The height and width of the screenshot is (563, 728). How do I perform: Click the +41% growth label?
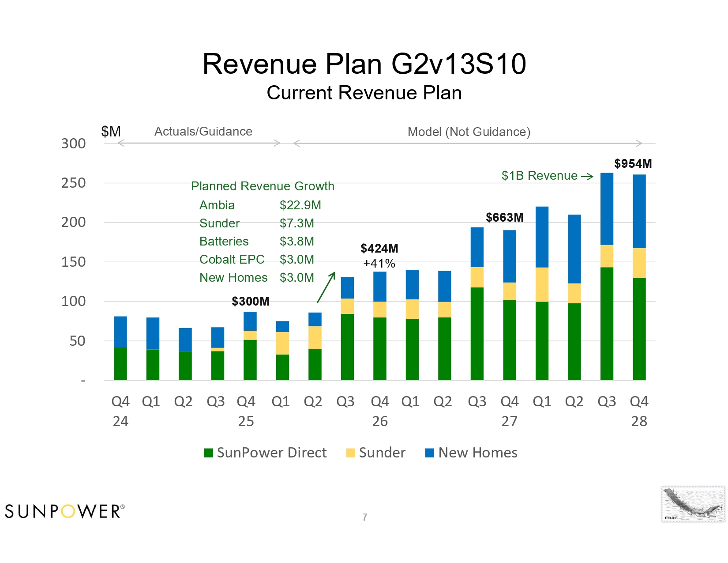pyautogui.click(x=379, y=264)
